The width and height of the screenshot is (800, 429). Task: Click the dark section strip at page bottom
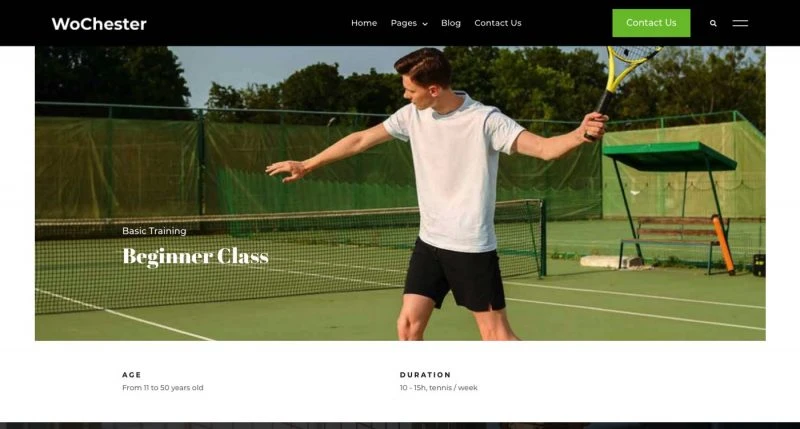[x=400, y=425]
